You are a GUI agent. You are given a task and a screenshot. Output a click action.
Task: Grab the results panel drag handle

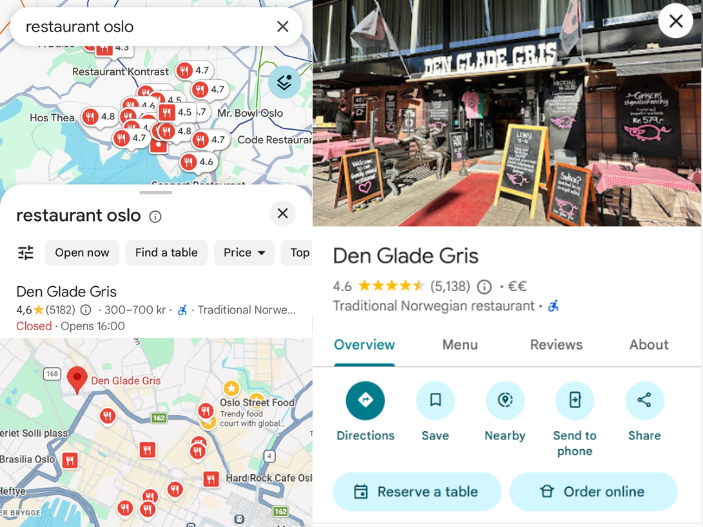(x=156, y=193)
